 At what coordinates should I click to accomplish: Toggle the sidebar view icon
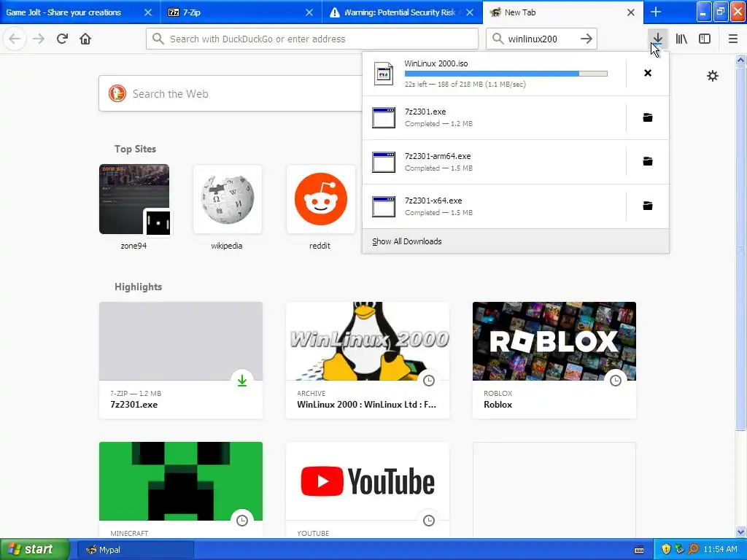pos(705,39)
